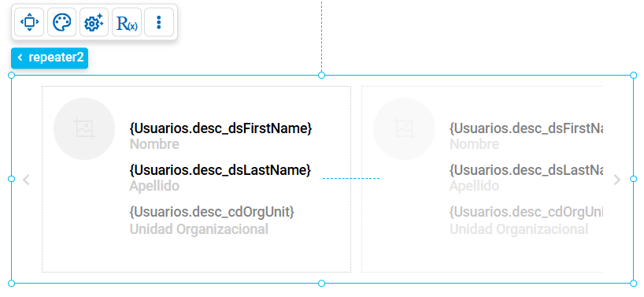This screenshot has width=644, height=297.
Task: Select the first-name binding in second card
Action: point(526,129)
